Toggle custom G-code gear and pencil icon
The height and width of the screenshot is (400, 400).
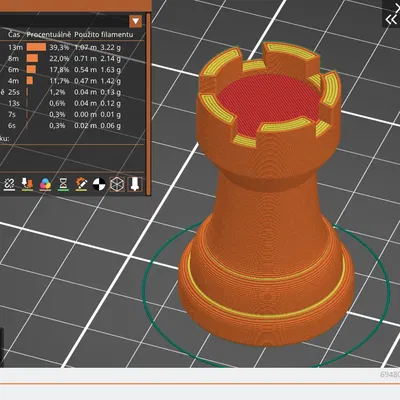coord(81,184)
